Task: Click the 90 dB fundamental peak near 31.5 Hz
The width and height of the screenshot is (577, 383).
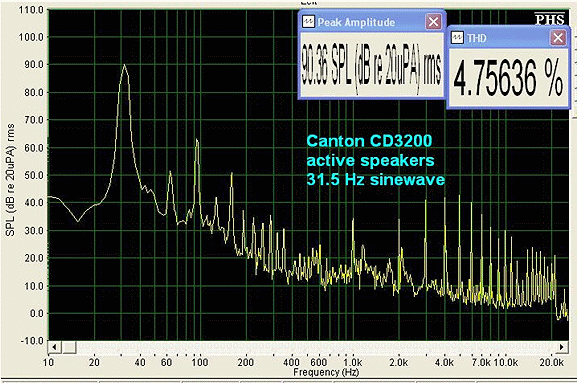Action: [124, 65]
